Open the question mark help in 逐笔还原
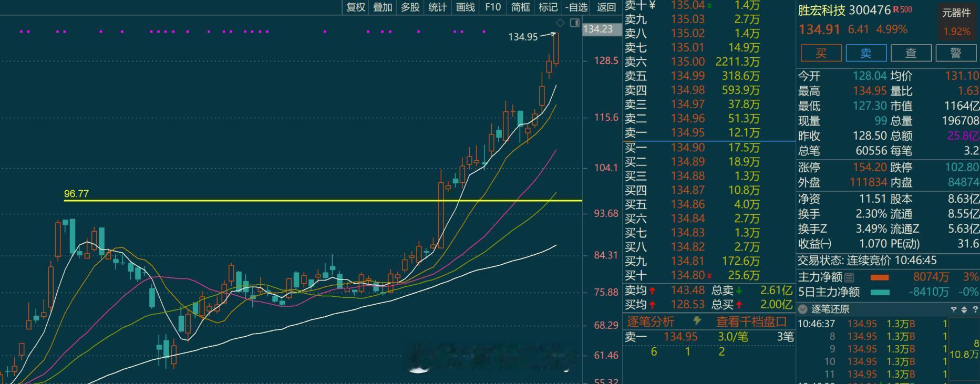 coord(975,309)
